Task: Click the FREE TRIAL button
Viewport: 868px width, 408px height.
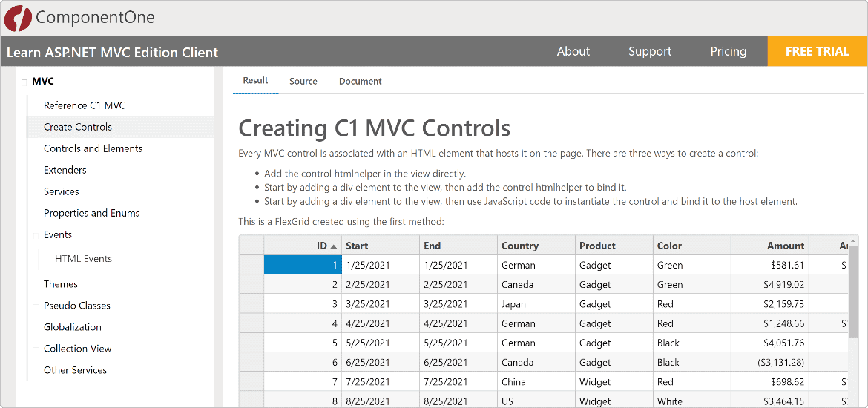Action: [x=817, y=51]
